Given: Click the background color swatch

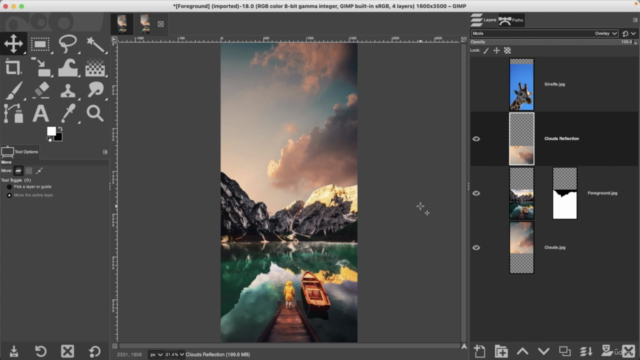Looking at the screenshot, I should [x=58, y=137].
